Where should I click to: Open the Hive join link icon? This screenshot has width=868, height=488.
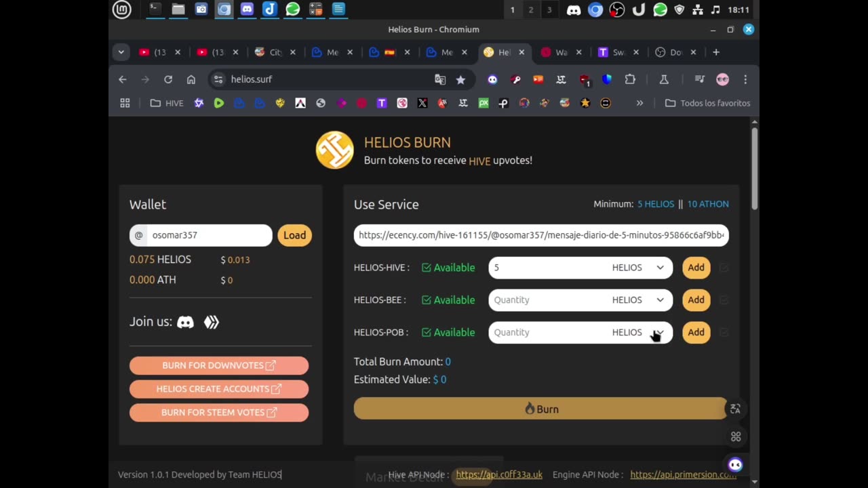pyautogui.click(x=212, y=322)
